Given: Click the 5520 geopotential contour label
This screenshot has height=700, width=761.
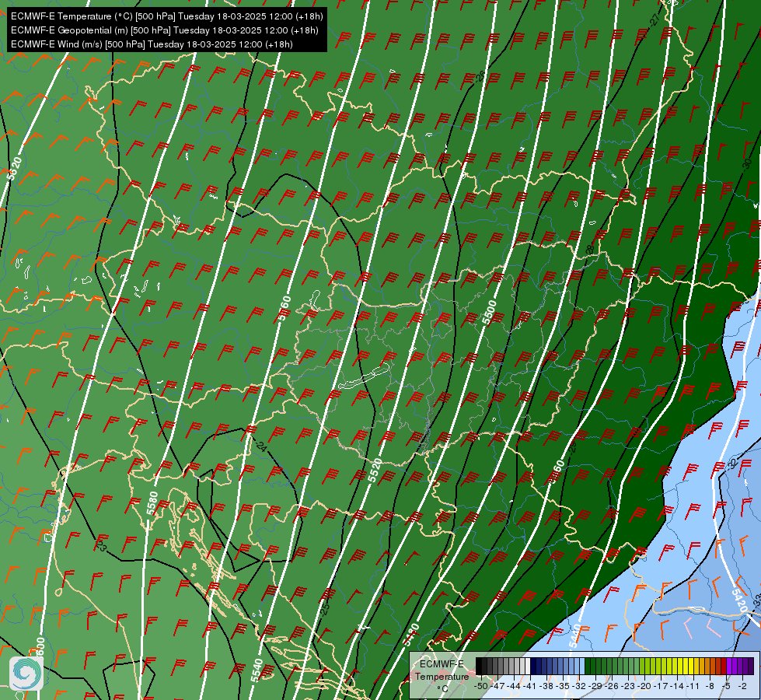Looking at the screenshot, I should pyautogui.click(x=375, y=471).
